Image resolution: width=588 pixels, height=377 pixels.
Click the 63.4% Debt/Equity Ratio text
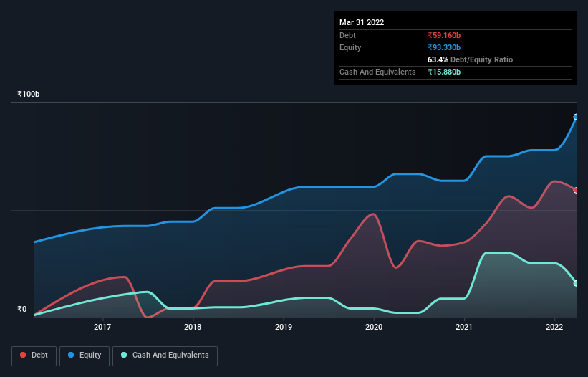471,59
